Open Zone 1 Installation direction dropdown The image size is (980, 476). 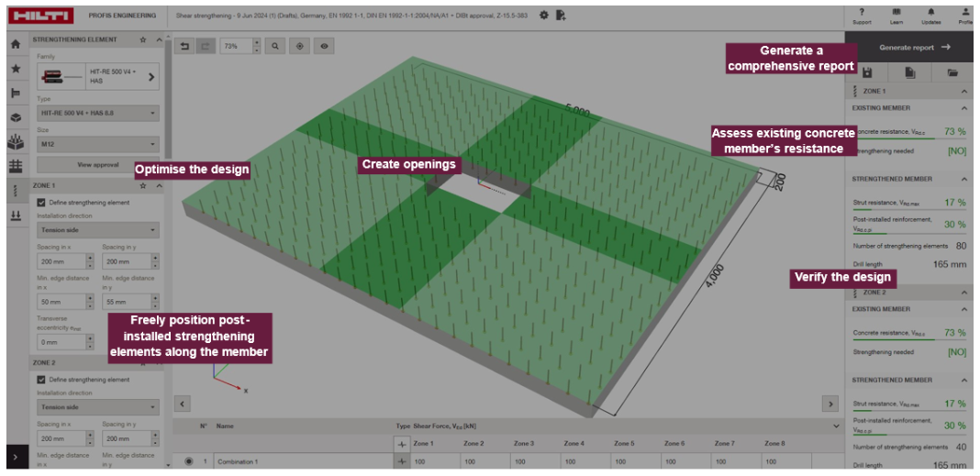pos(98,230)
